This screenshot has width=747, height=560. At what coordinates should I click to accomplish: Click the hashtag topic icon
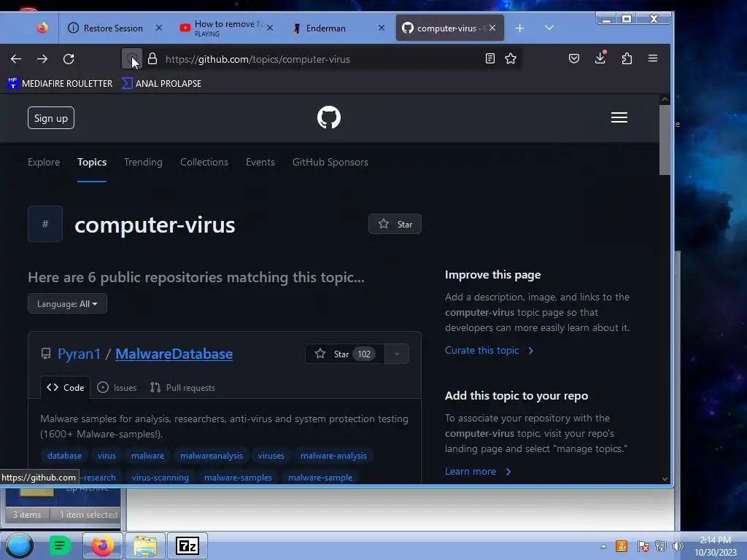(x=45, y=224)
